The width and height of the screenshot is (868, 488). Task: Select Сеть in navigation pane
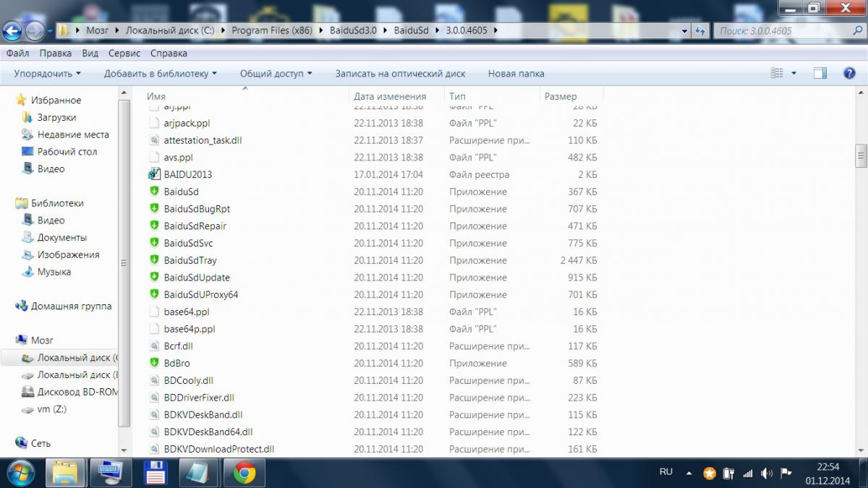tap(41, 443)
